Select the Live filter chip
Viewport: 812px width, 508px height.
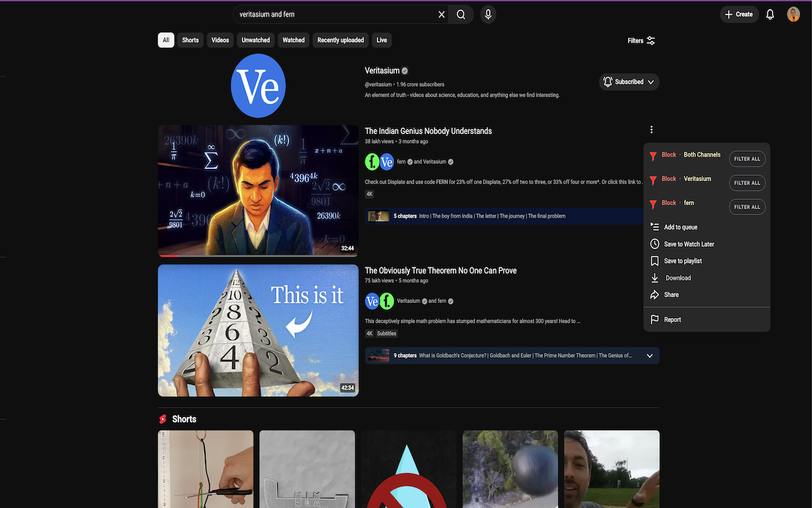tap(382, 40)
